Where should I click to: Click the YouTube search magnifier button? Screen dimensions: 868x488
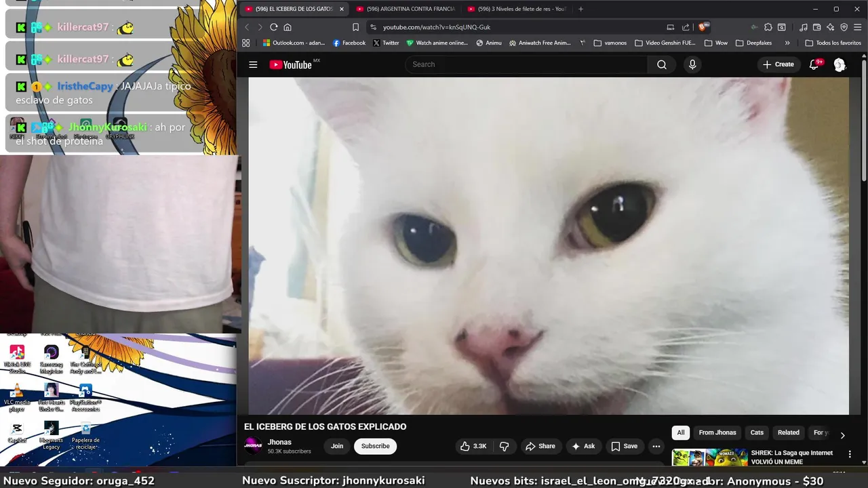click(662, 64)
